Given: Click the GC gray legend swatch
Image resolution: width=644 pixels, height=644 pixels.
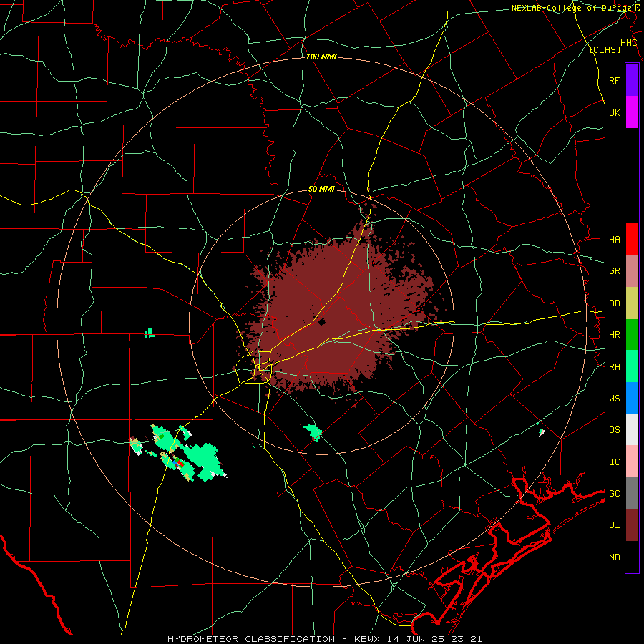Looking at the screenshot, I should click(632, 493).
